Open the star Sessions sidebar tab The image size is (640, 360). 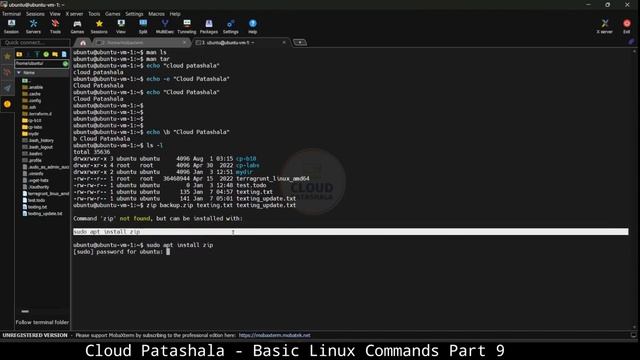7,57
